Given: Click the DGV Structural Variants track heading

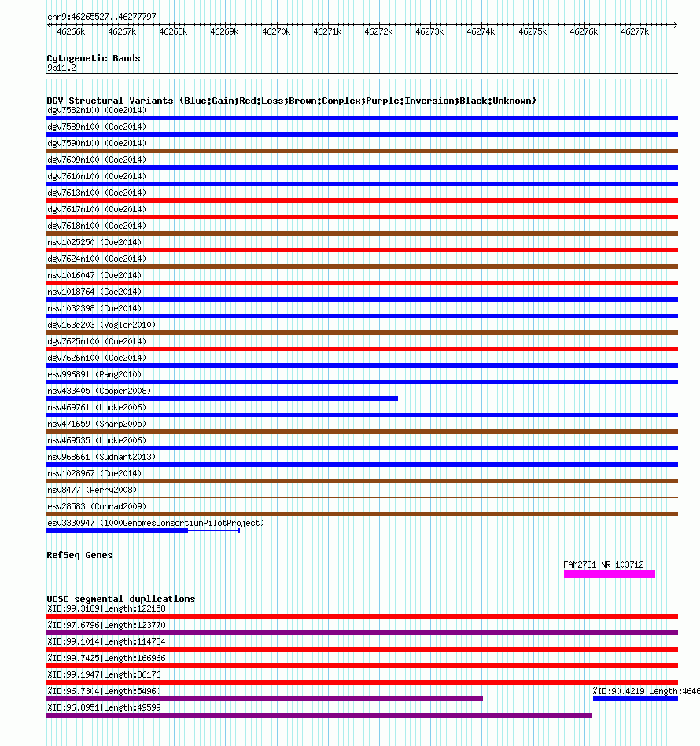Looking at the screenshot, I should [x=291, y=101].
